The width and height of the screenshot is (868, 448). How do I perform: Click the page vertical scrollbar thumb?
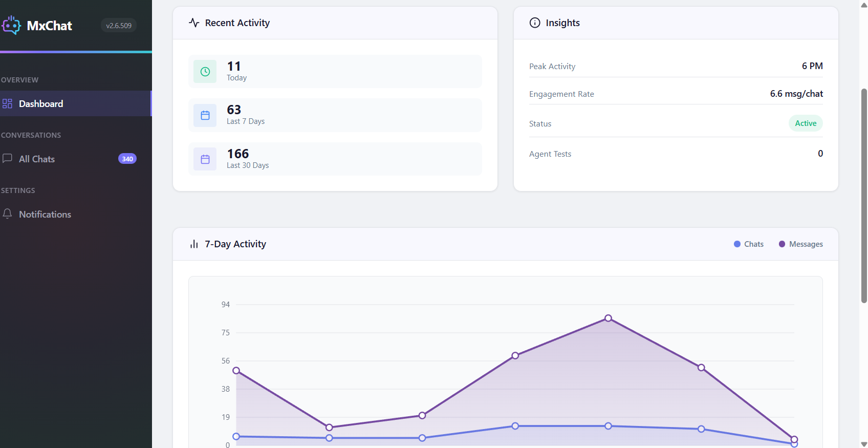tap(864, 195)
